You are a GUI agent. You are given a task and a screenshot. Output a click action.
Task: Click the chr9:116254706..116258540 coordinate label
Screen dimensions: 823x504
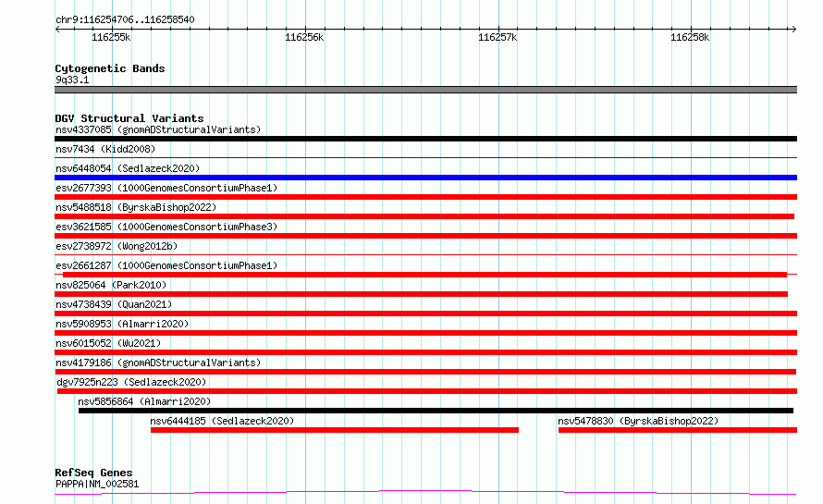tap(125, 20)
